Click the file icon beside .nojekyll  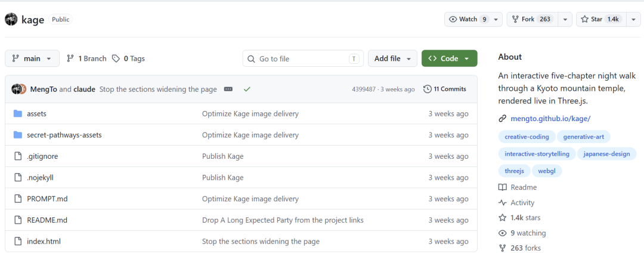pos(18,178)
